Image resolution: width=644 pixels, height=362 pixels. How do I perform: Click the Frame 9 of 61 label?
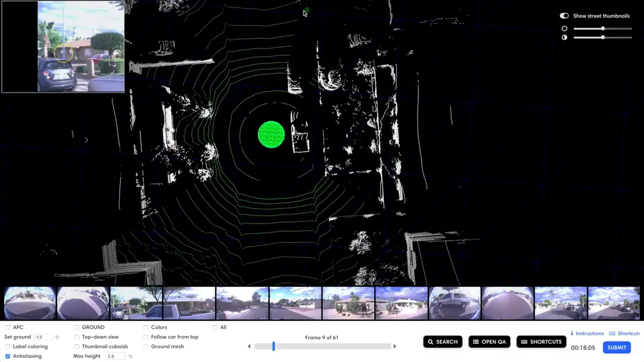pos(321,337)
